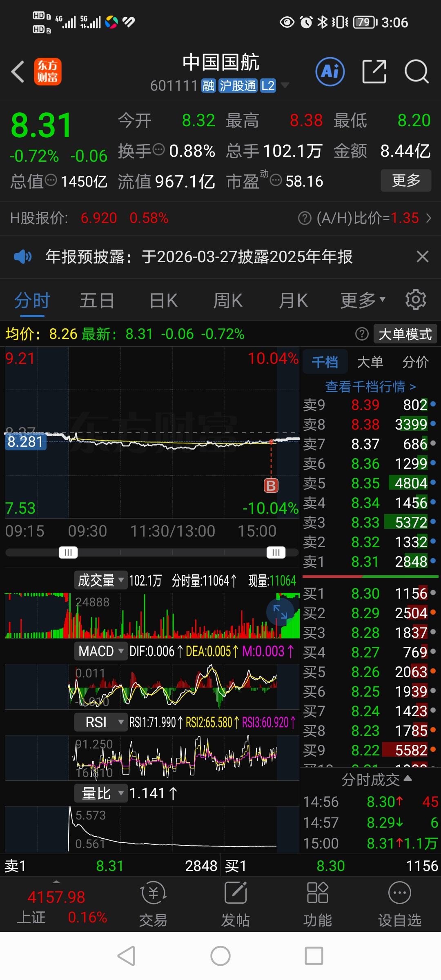Tap Android recent apps square button
Image resolution: width=441 pixels, height=980 pixels.
pos(314,956)
